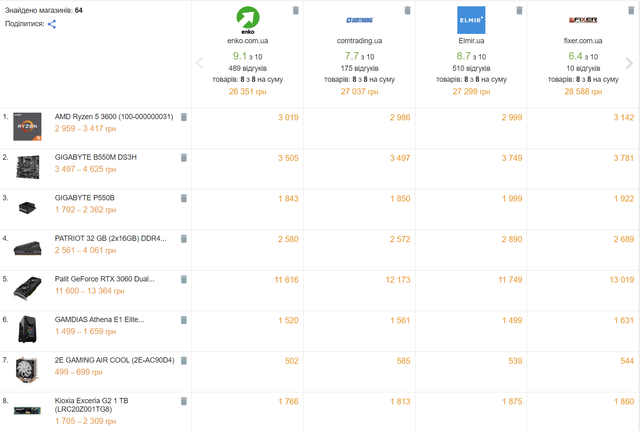
Task: Click price 3 749 for B550M at Elmir
Action: 512,158
